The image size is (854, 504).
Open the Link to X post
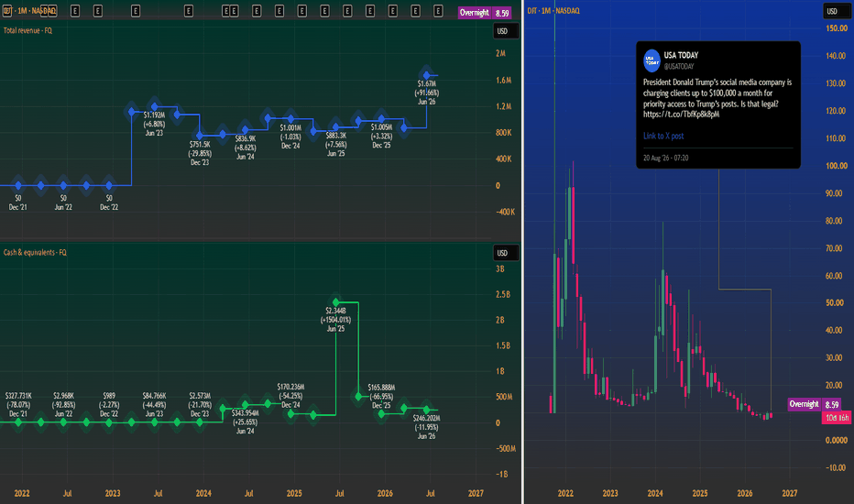662,137
